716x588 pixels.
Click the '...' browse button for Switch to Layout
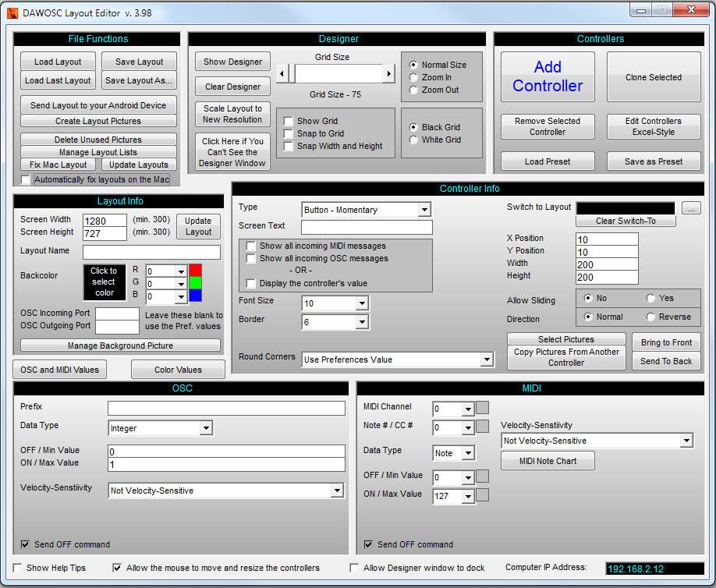(x=691, y=208)
